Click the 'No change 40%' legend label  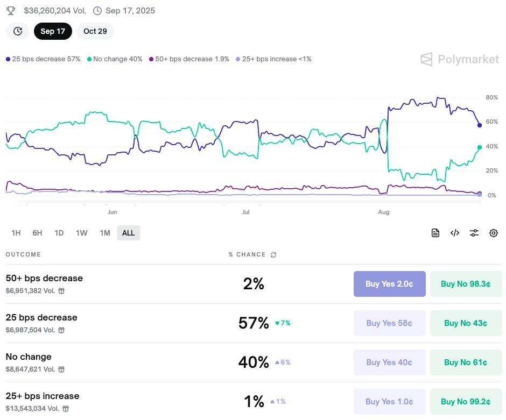pos(118,59)
